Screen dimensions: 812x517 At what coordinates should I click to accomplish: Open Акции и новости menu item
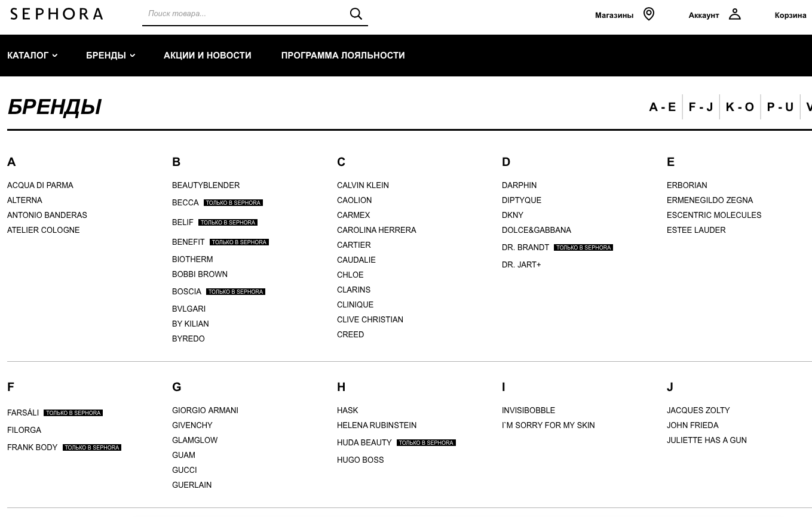point(207,56)
